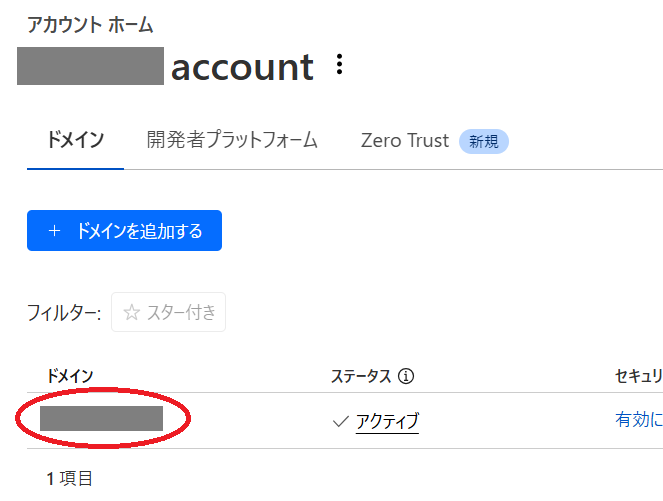Click the star icon in filter button
The image size is (663, 501).
tap(132, 312)
